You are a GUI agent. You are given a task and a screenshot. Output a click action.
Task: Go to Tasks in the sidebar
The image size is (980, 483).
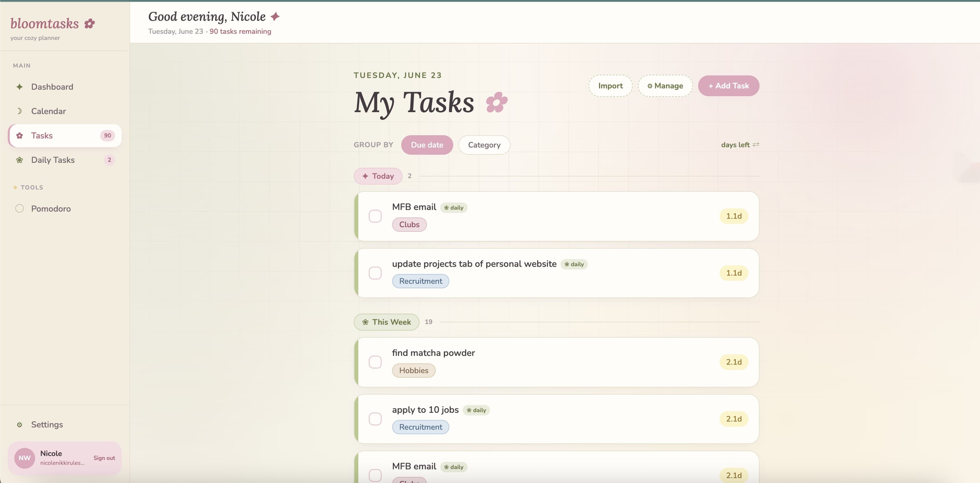(x=65, y=136)
